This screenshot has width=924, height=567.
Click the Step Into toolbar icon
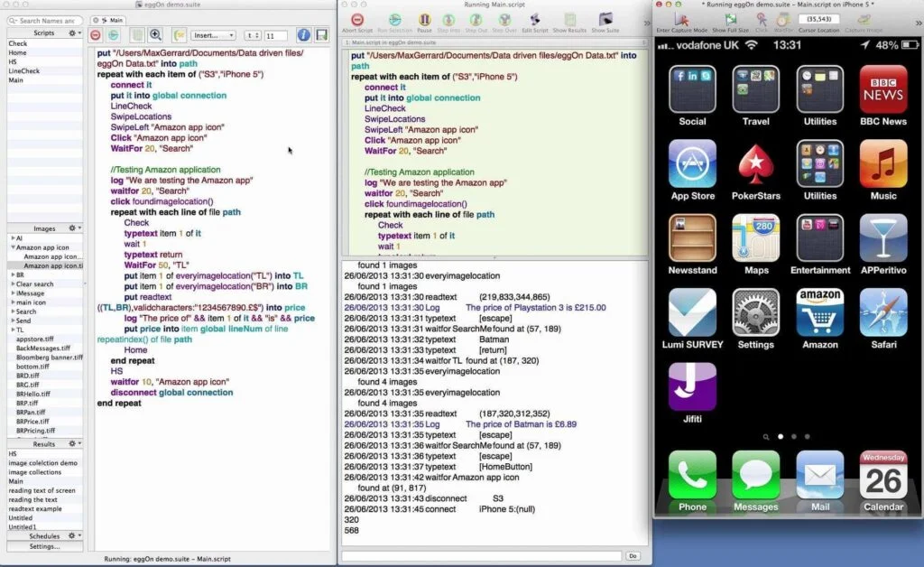coord(448,22)
